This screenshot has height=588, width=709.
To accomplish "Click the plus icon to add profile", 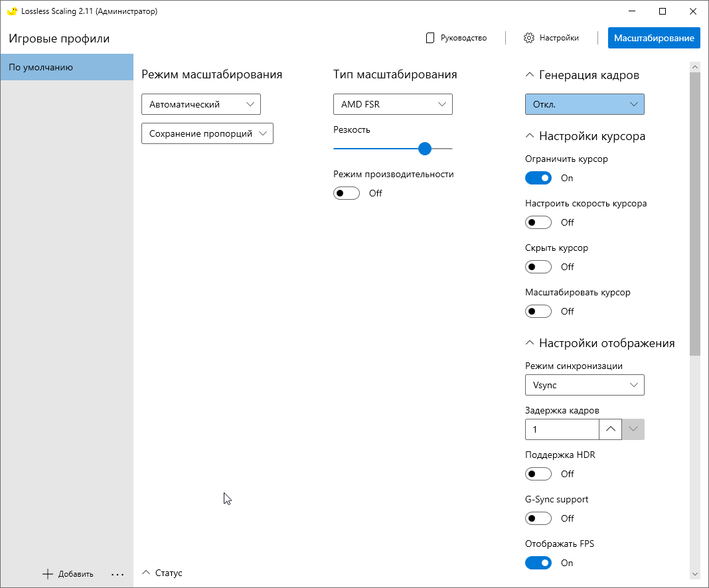I will tap(47, 574).
